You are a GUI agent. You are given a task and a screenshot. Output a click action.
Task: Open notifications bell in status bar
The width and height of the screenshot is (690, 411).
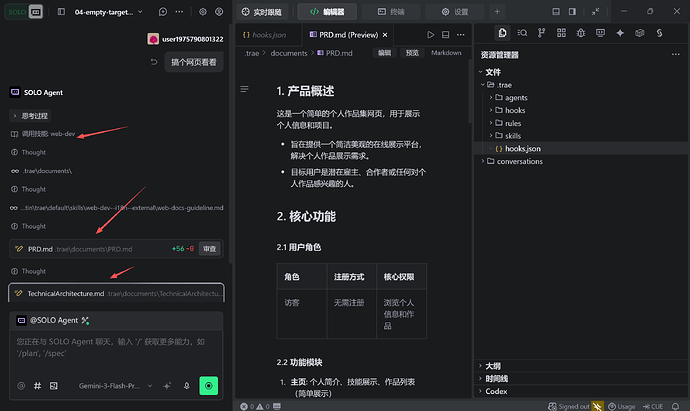coord(675,407)
